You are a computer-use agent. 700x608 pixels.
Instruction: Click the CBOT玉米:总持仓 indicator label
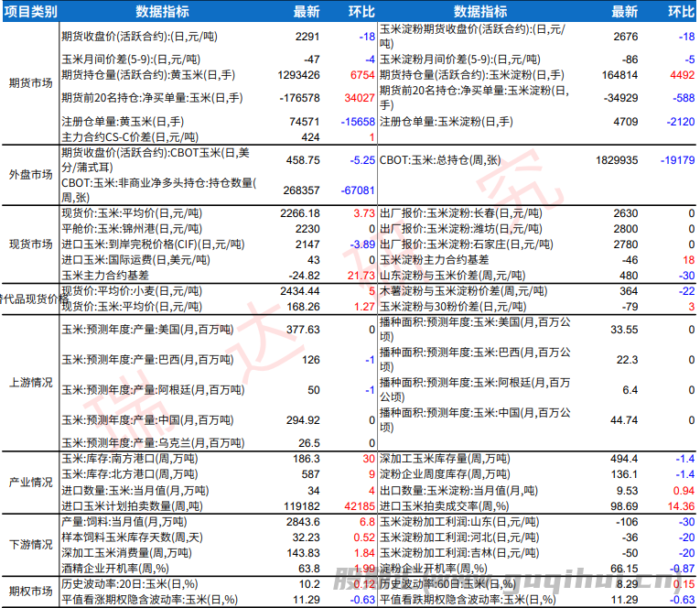click(441, 159)
